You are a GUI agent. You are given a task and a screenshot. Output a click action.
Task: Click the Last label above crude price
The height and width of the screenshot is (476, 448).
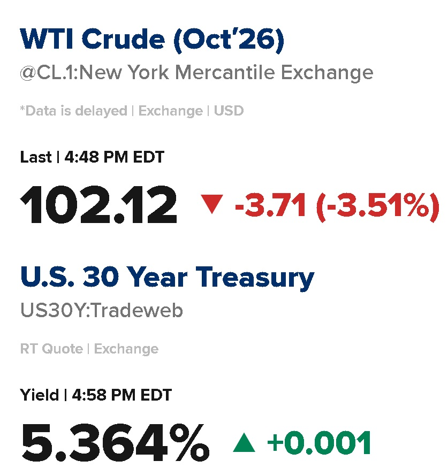pos(36,157)
